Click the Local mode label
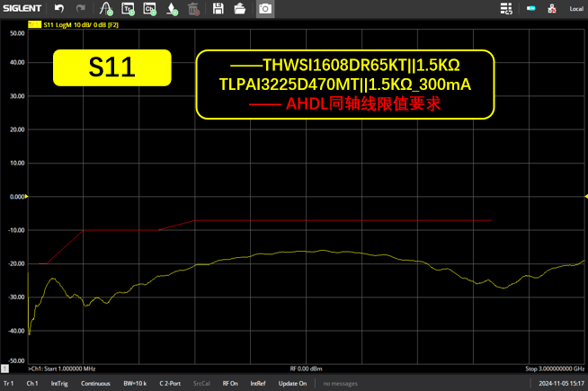The height and width of the screenshot is (391, 588). [x=576, y=9]
